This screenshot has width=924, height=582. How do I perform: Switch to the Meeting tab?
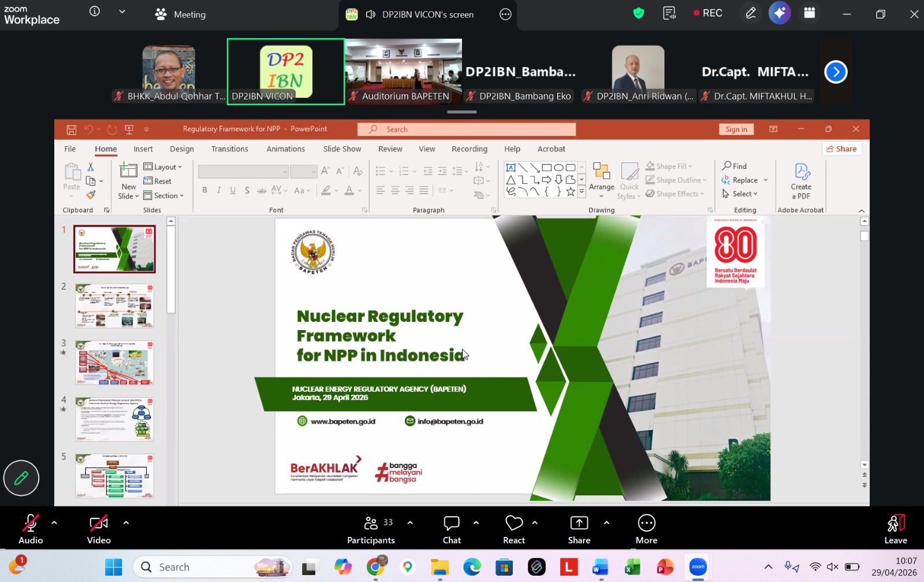point(181,14)
